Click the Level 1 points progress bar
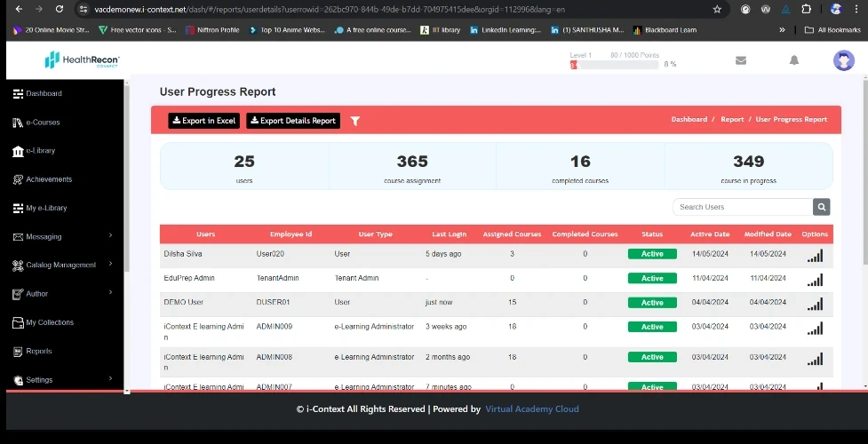 pyautogui.click(x=614, y=65)
